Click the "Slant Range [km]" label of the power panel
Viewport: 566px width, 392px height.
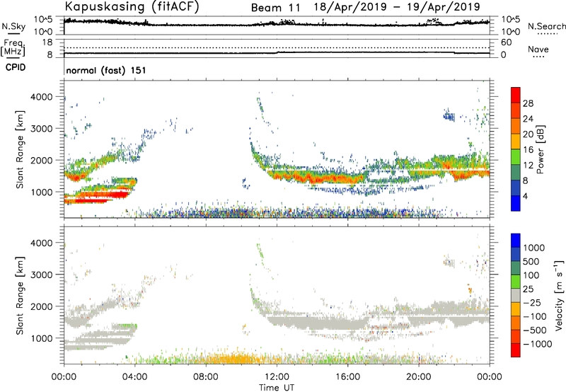click(20, 149)
